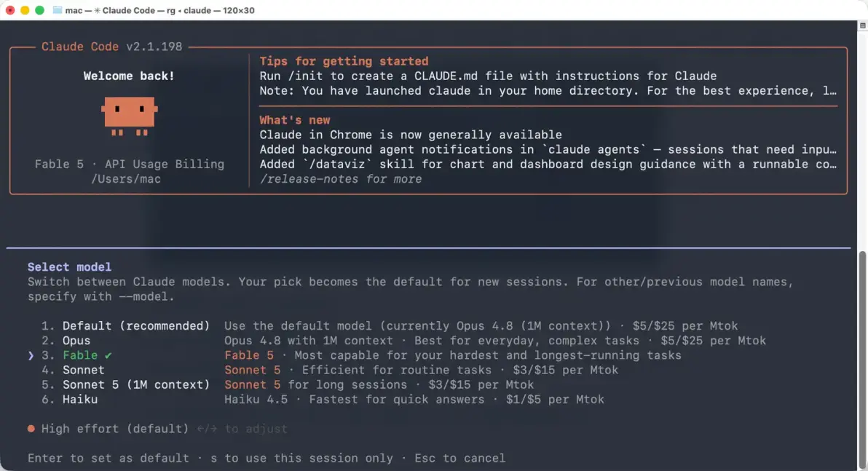
Task: Click the background agent notifications line
Action: (x=548, y=149)
